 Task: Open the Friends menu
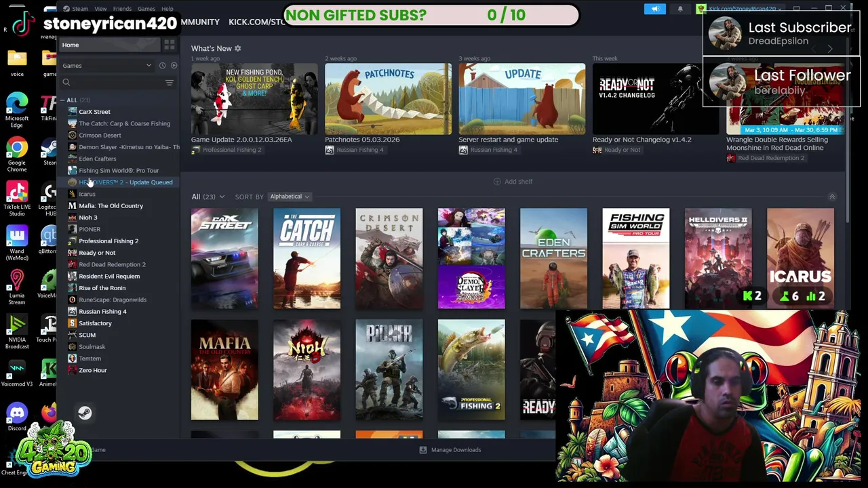tap(122, 9)
